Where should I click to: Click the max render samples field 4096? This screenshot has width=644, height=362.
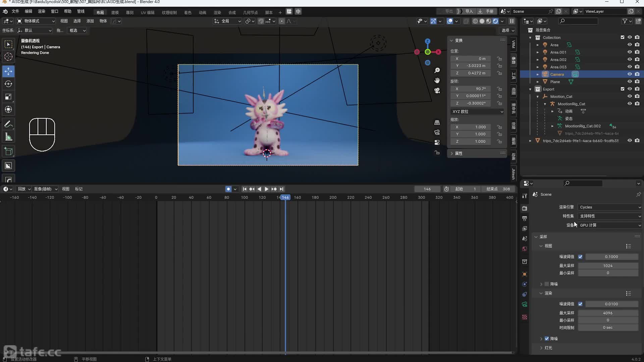pyautogui.click(x=608, y=313)
